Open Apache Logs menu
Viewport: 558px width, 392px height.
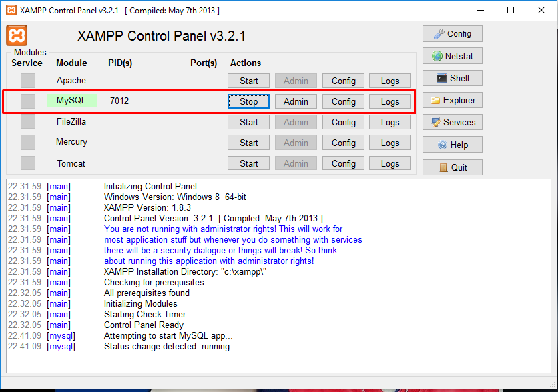[x=390, y=81]
